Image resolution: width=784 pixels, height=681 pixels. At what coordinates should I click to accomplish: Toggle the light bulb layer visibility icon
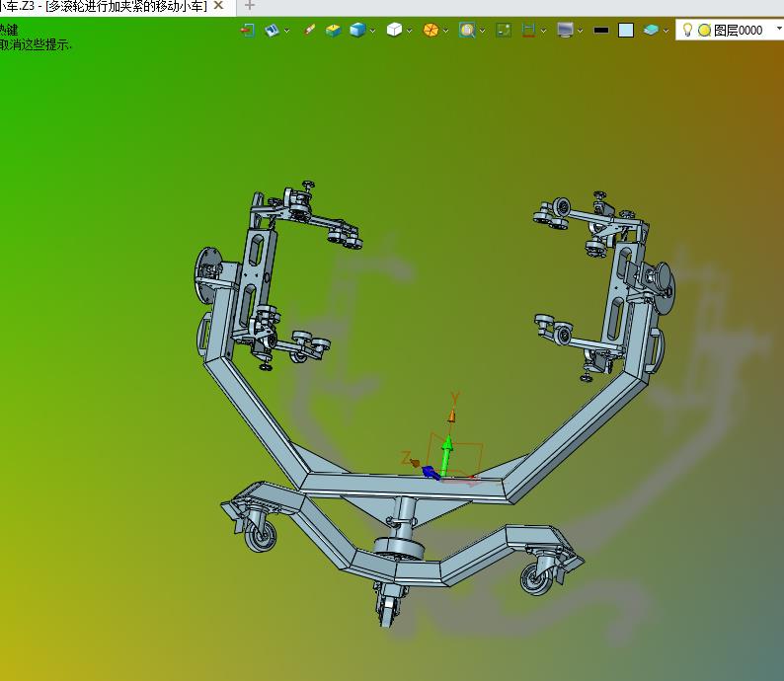pos(688,30)
